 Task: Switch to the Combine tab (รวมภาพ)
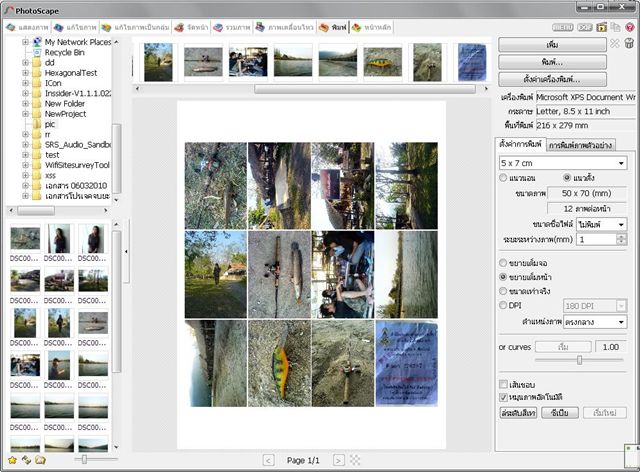point(231,27)
